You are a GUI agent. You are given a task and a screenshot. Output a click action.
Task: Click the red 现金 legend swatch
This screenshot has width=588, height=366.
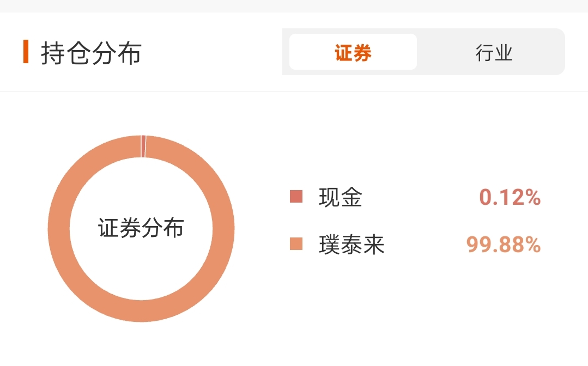296,196
